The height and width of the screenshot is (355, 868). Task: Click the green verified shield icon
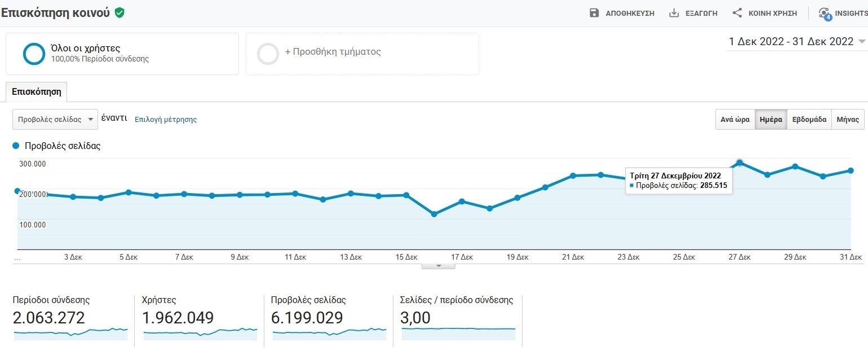click(x=119, y=12)
